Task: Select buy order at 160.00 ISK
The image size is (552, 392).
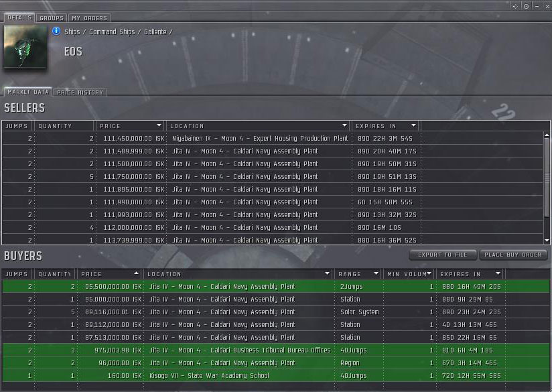Action: (x=275, y=375)
